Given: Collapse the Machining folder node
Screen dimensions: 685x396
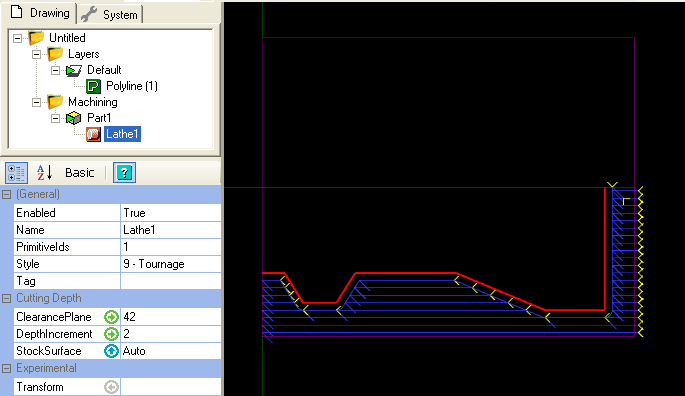Looking at the screenshot, I should pyautogui.click(x=36, y=103).
